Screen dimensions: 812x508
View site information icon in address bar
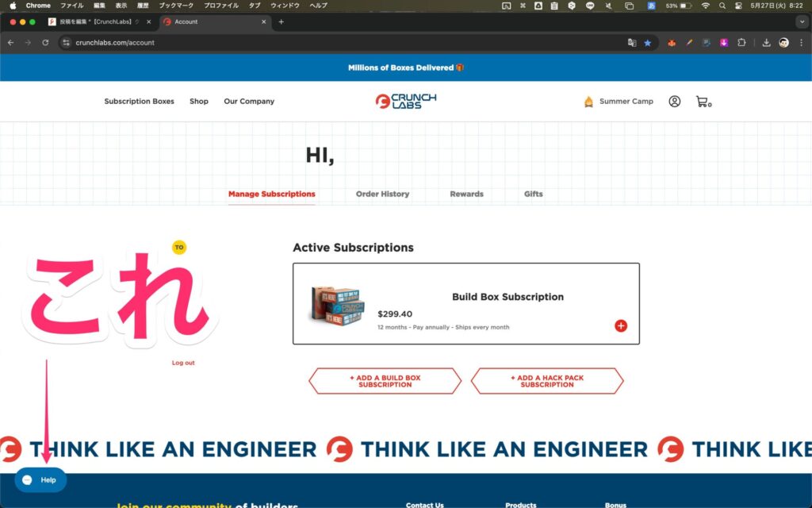[66, 43]
